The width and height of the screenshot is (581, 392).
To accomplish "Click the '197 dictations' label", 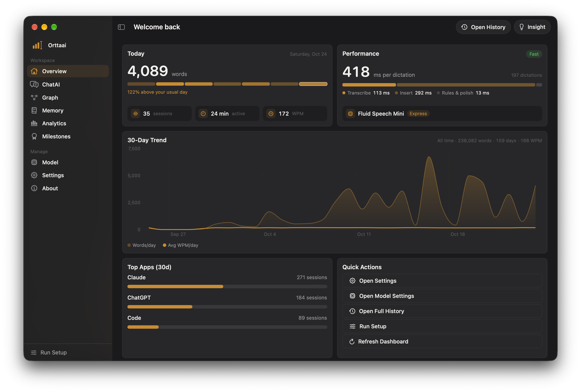I will click(x=527, y=75).
